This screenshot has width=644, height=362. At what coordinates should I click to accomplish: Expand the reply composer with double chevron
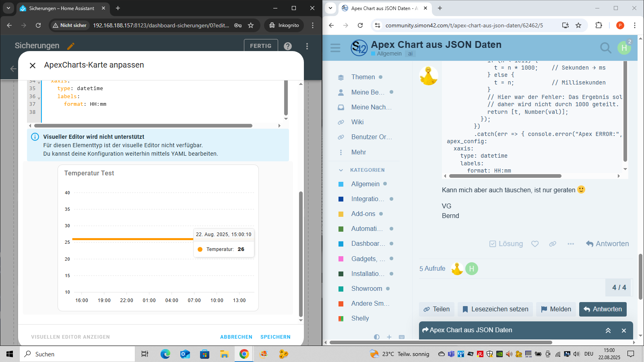(x=608, y=330)
